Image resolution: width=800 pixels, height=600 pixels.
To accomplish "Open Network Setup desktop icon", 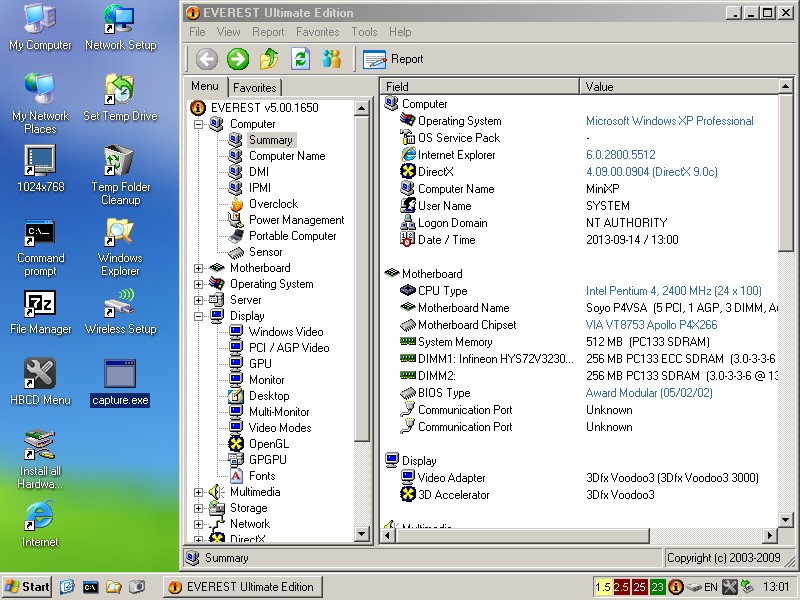I will 120,28.
